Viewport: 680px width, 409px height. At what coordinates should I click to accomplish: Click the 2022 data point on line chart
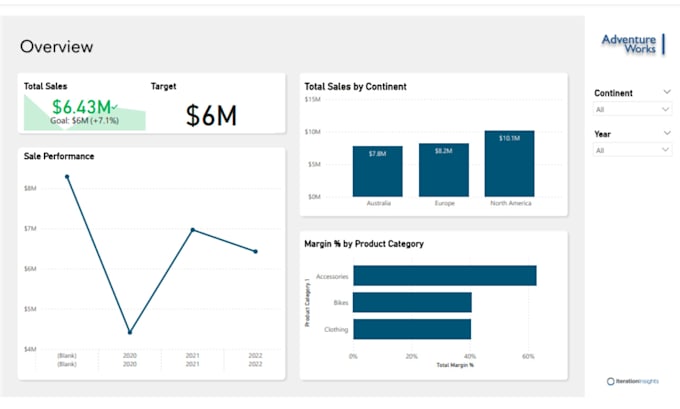(255, 251)
